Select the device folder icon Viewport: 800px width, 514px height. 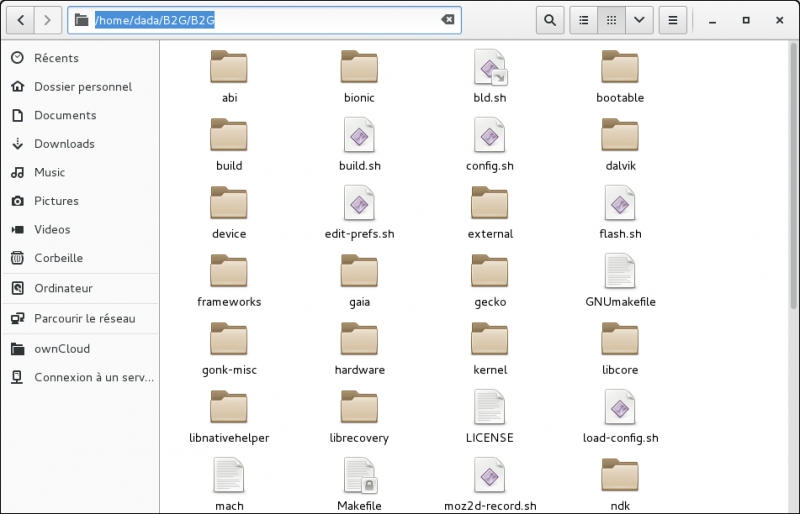[229, 203]
